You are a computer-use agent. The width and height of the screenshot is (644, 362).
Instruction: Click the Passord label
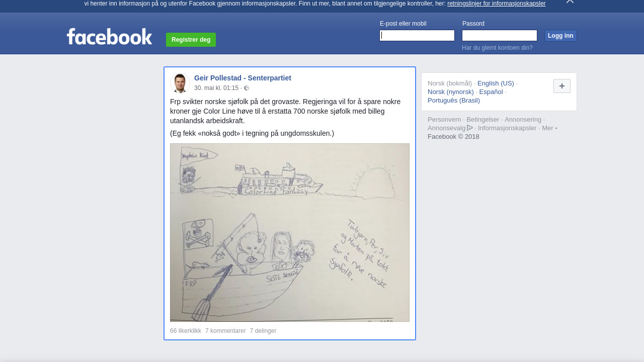(x=473, y=24)
